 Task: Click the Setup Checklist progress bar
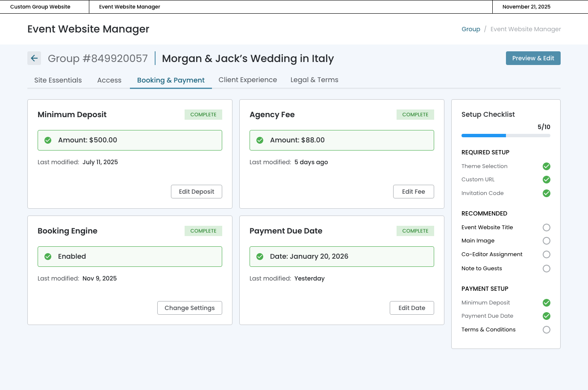tap(506, 136)
